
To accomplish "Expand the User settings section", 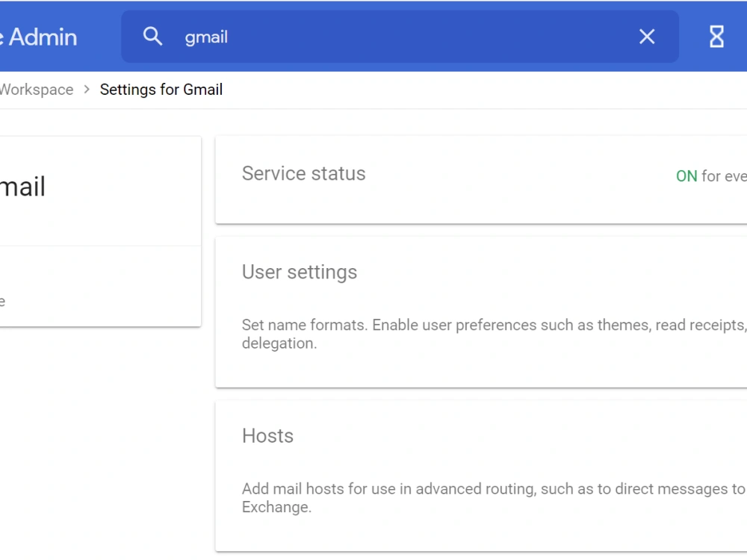I will click(481, 312).
